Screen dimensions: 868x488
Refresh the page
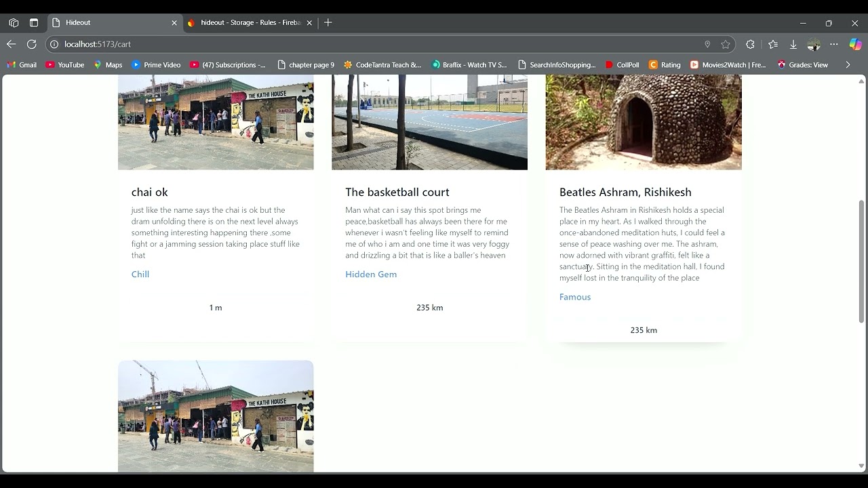point(31,43)
